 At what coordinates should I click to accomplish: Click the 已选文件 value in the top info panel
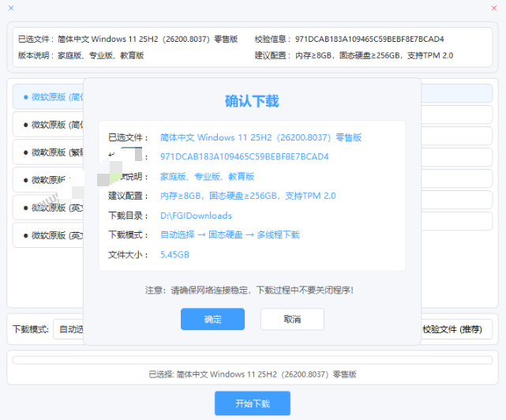coord(148,39)
